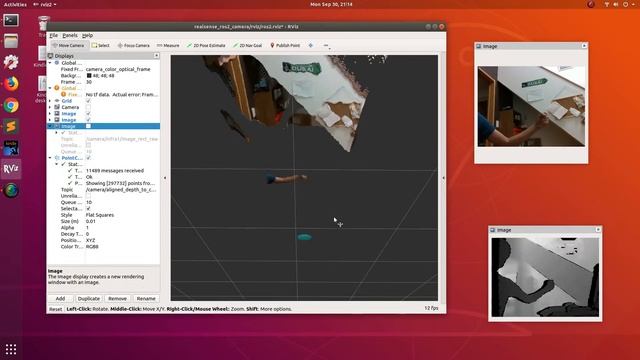This screenshot has height=360, width=640.
Task: Open the remove-tool minus dropdown in toolbar
Action: 327,46
